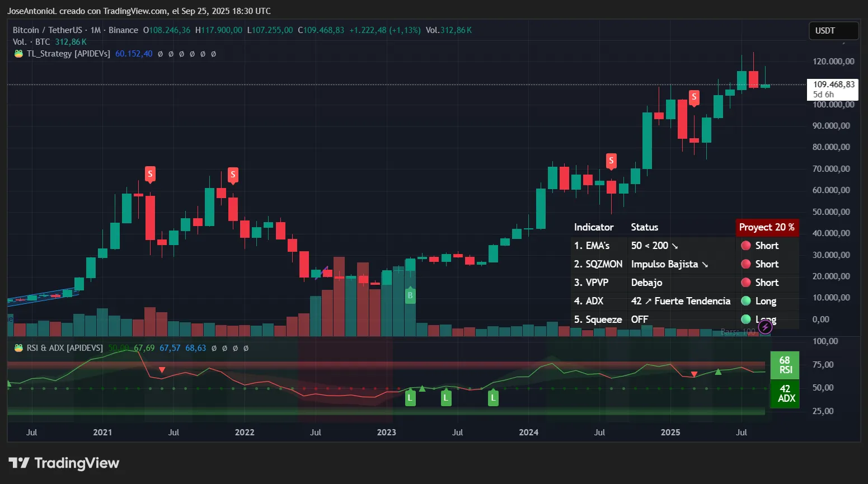Select the green 42 ADX badge

(785, 393)
